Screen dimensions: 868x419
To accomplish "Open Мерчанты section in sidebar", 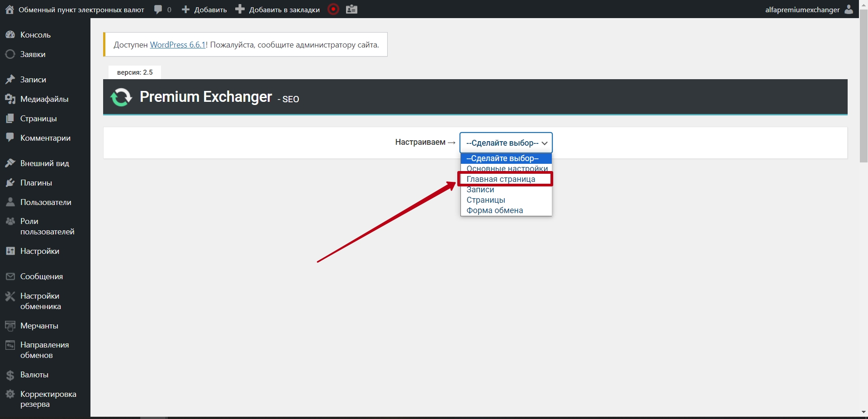I will pos(39,326).
